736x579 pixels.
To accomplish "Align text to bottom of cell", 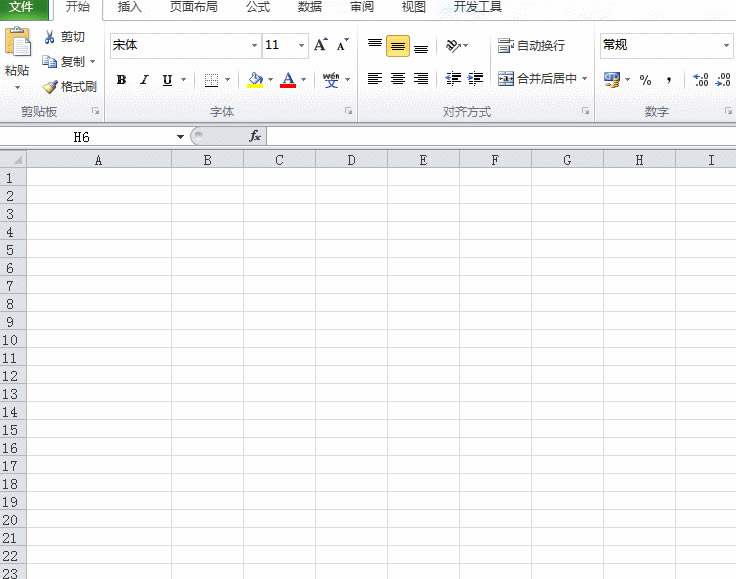I will 421,46.
